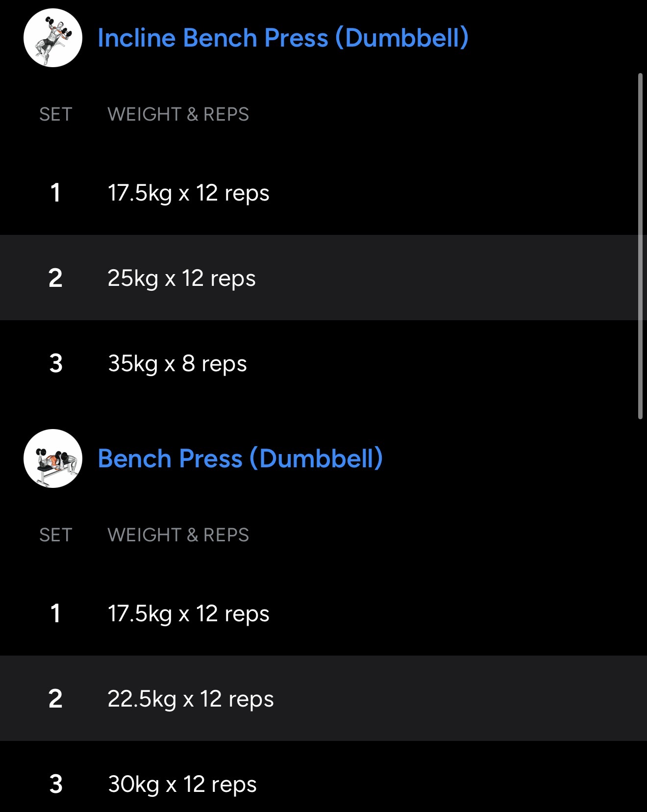Click set number 2 of Incline Bench Press
This screenshot has width=647, height=812.
(x=55, y=278)
